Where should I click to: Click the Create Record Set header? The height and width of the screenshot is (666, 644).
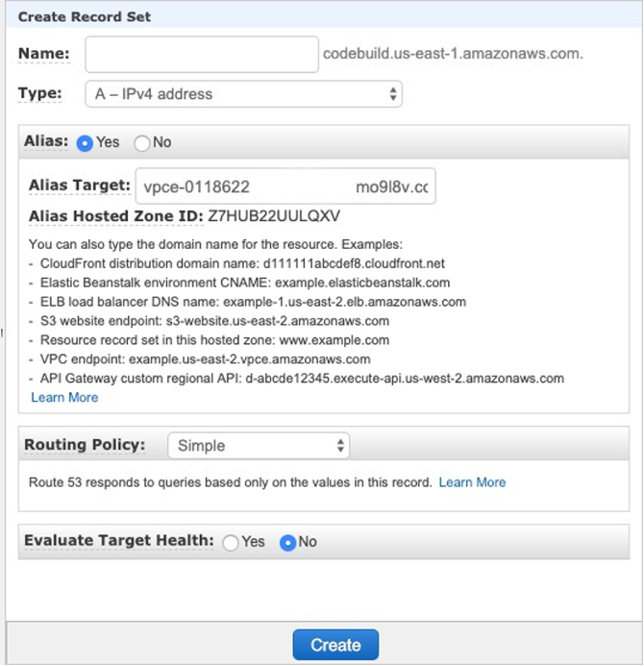[x=85, y=17]
